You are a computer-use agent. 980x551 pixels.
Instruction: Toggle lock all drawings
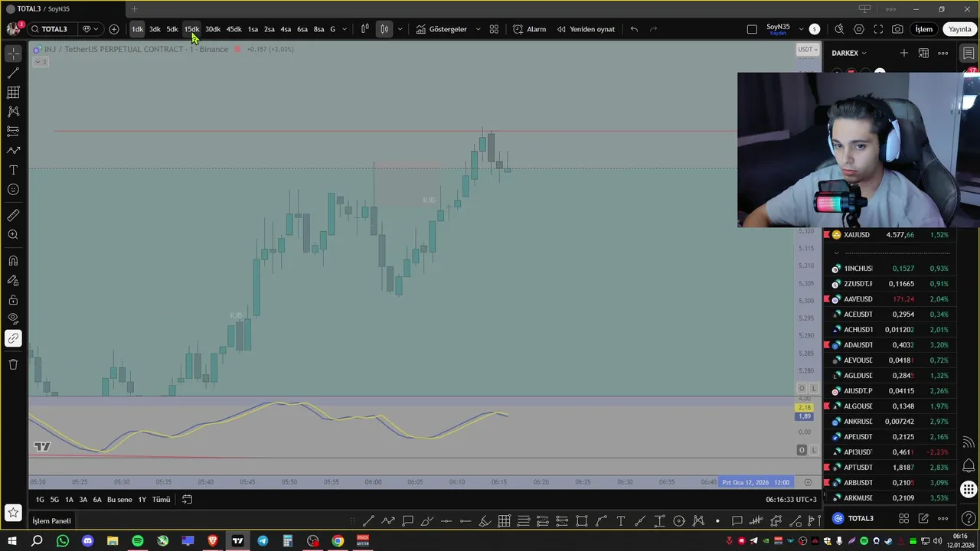pyautogui.click(x=13, y=299)
